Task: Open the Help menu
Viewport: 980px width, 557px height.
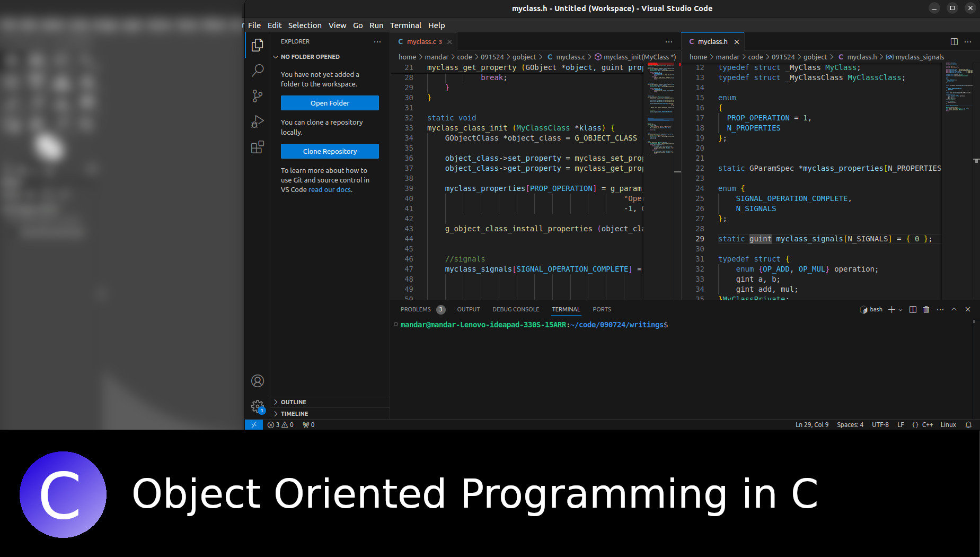Action: [x=437, y=25]
